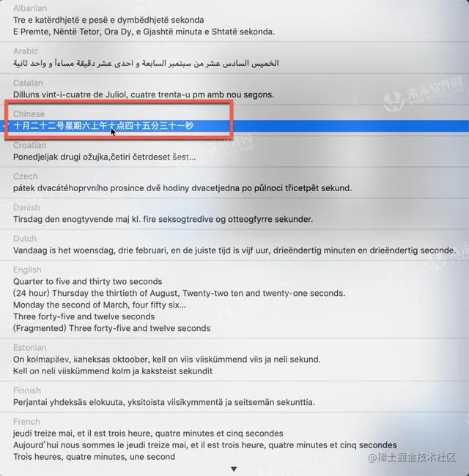Select the Arabic time phrase entry

click(146, 63)
